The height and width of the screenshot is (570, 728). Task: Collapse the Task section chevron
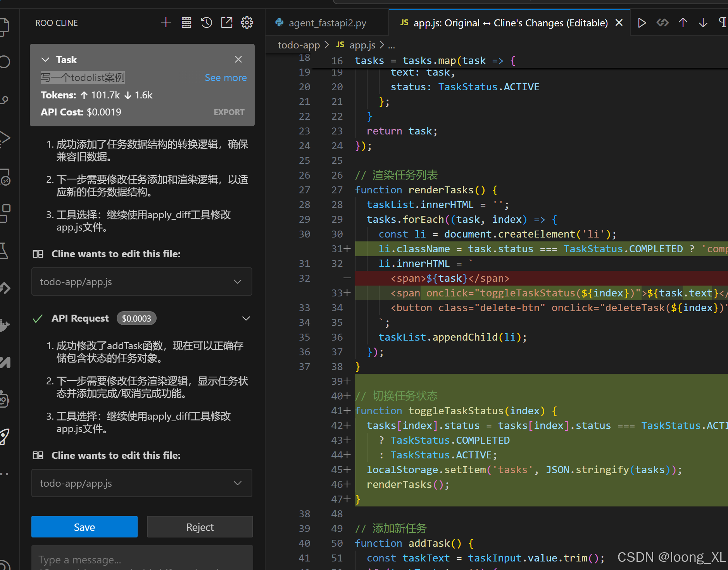(45, 59)
